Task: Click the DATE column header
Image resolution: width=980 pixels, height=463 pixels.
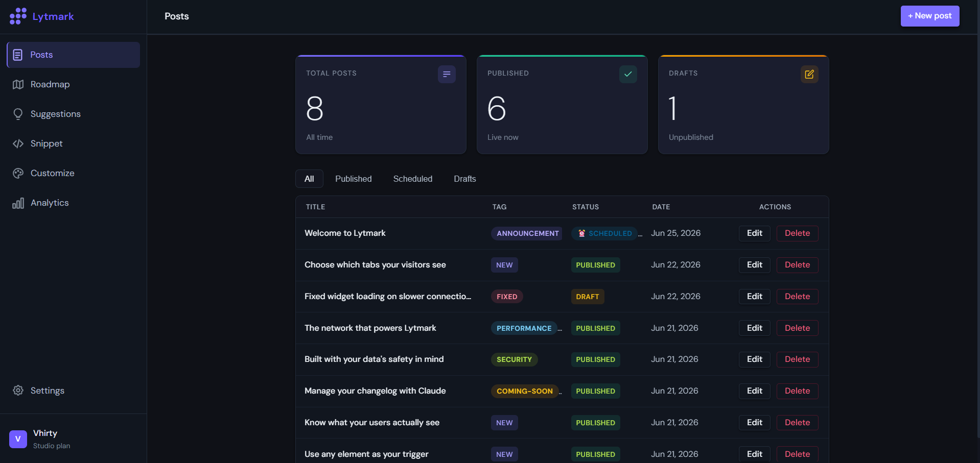Action: pos(661,207)
